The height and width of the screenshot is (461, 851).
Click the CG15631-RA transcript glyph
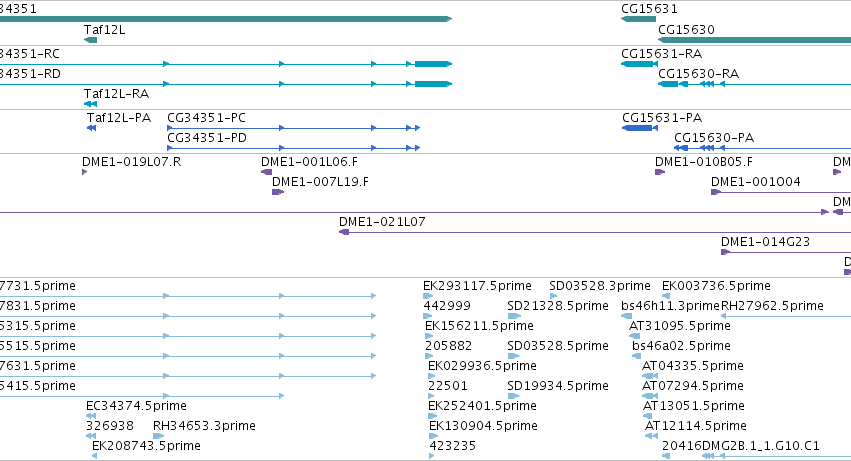tap(640, 64)
